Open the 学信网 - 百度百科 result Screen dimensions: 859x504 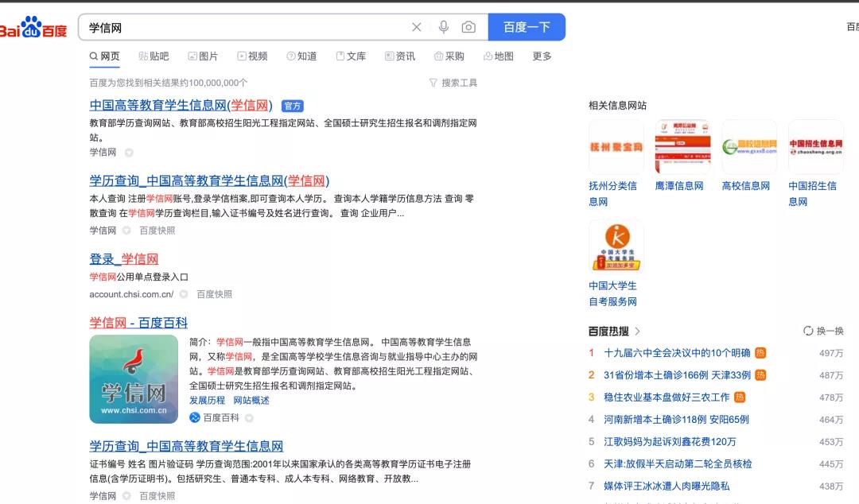[x=138, y=323]
